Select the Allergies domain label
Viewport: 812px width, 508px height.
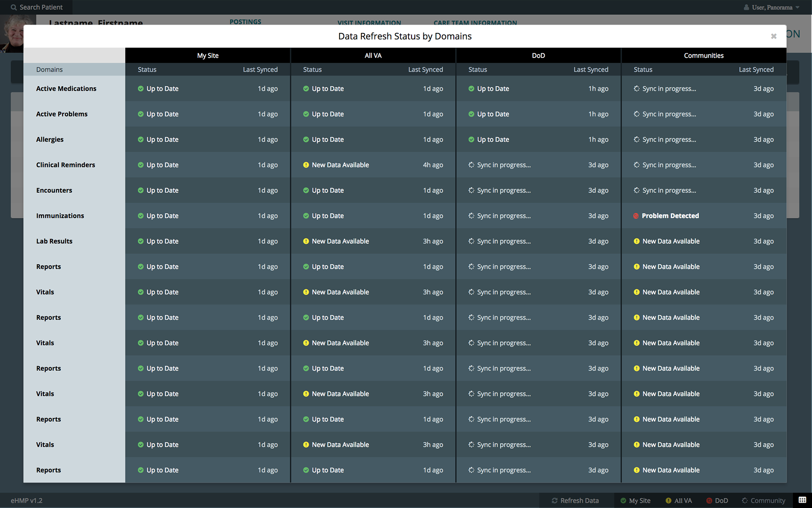pos(50,140)
